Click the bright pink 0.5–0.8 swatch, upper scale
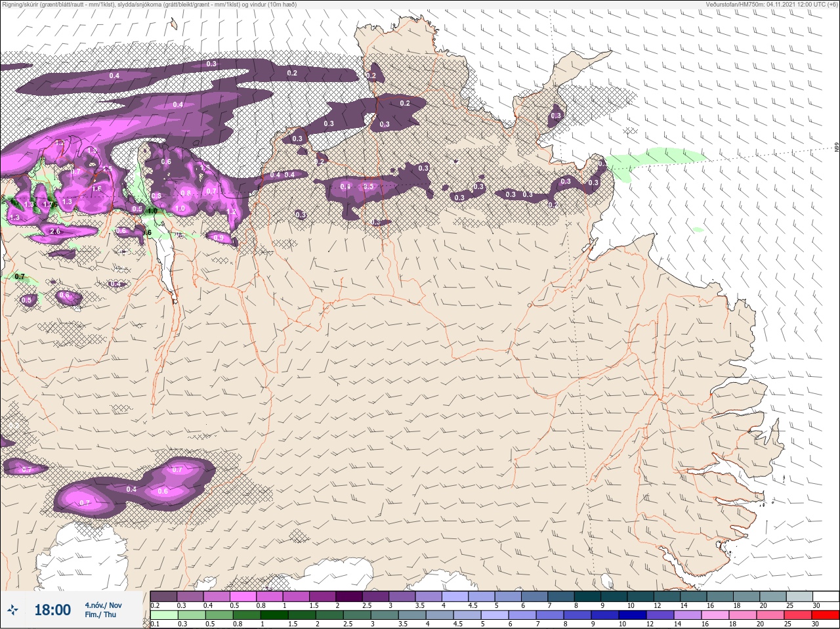Screen dimensions: 840x629 [x=243, y=596]
